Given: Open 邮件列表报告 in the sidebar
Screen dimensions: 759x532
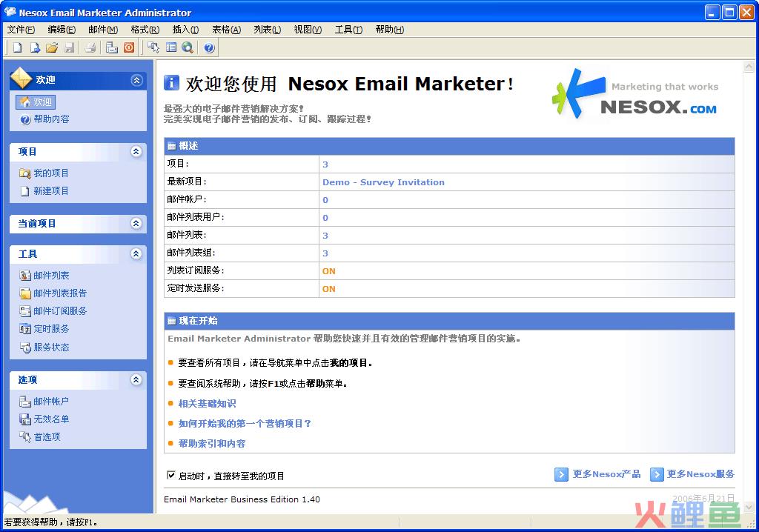Looking at the screenshot, I should [53, 293].
